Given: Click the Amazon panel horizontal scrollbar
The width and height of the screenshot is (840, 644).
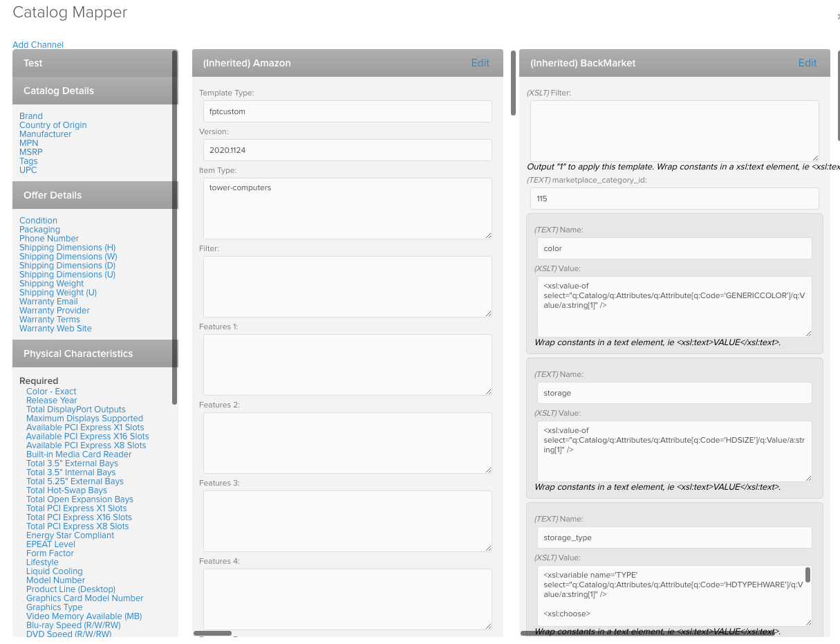Looking at the screenshot, I should pyautogui.click(x=212, y=633).
